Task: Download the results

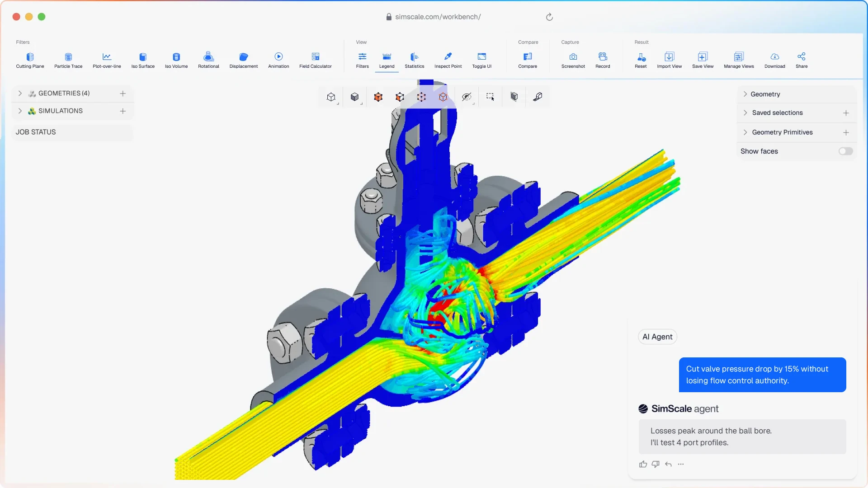Action: point(775,60)
